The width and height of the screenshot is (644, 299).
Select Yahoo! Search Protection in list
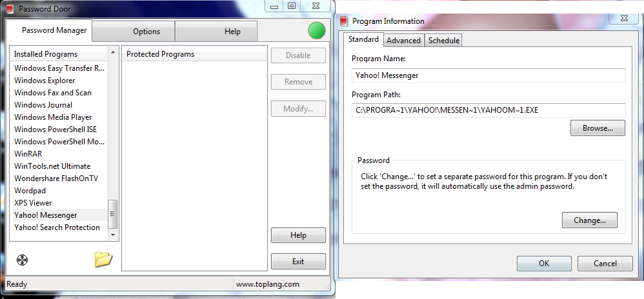pos(57,227)
